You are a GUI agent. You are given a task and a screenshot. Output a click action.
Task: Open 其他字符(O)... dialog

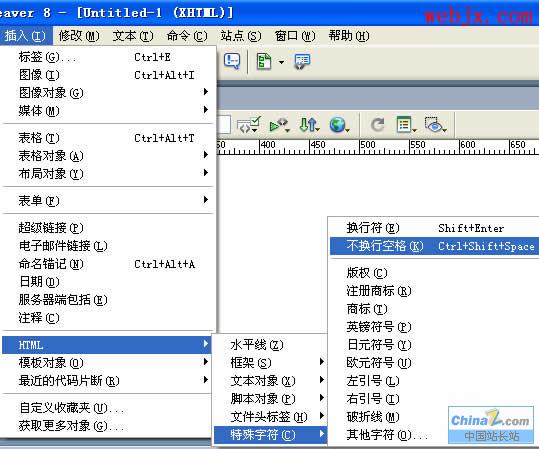(434, 435)
